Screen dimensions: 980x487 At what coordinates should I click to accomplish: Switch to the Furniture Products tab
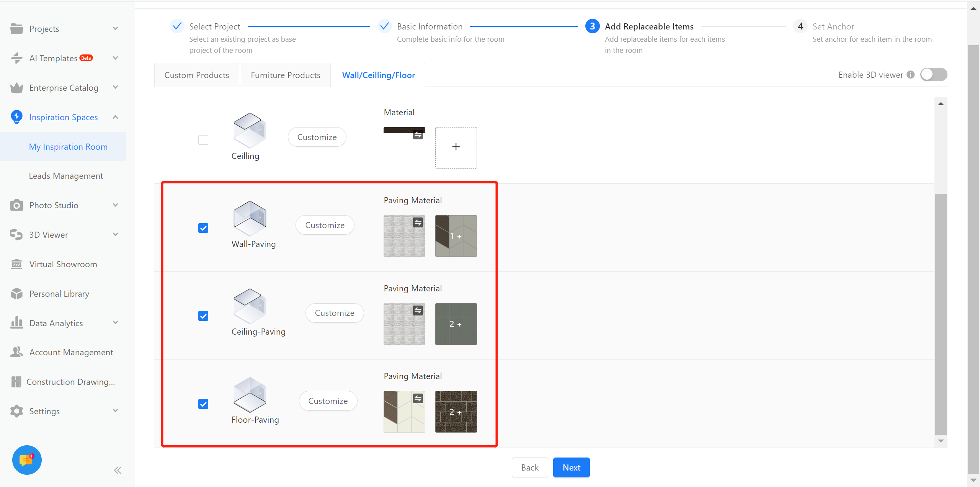coord(286,75)
